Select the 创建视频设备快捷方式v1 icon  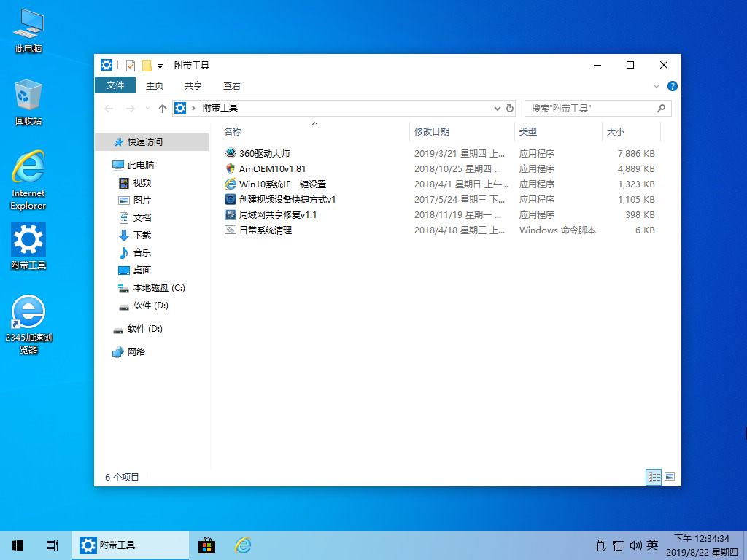coord(231,199)
